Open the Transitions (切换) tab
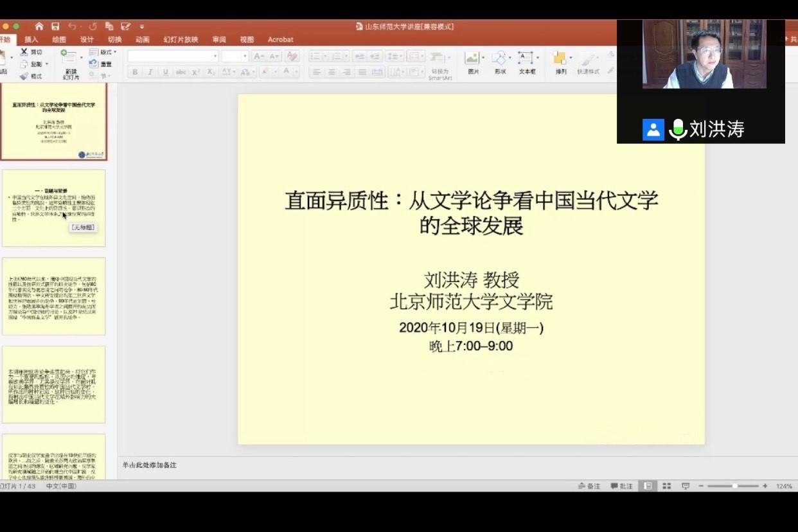The height and width of the screenshot is (532, 798). click(114, 40)
